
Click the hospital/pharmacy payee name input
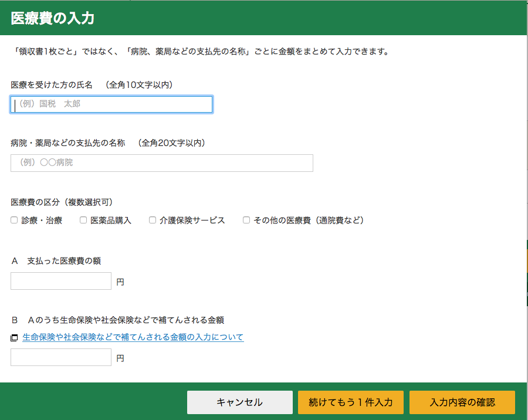161,163
